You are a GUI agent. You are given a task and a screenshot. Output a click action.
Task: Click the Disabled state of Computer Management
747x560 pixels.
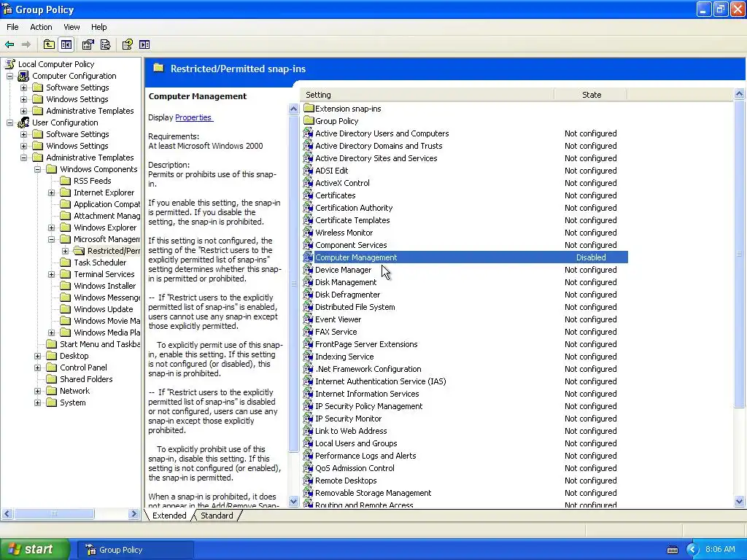point(591,257)
